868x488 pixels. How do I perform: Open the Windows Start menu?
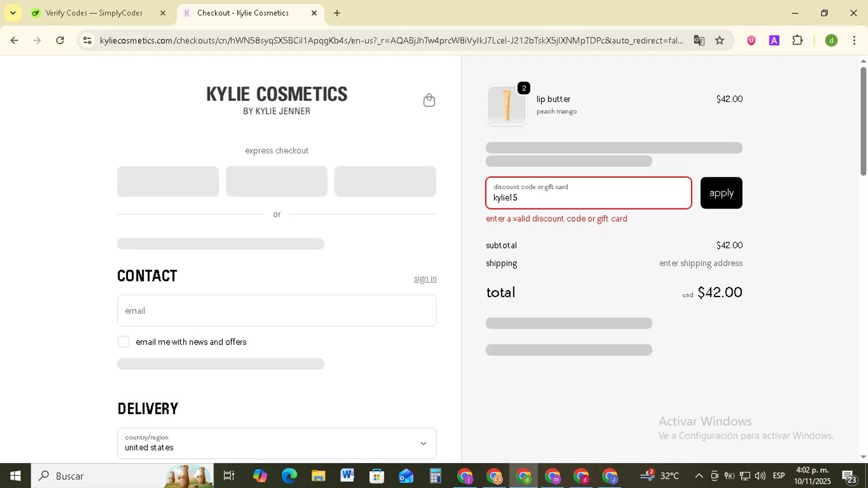pos(15,476)
